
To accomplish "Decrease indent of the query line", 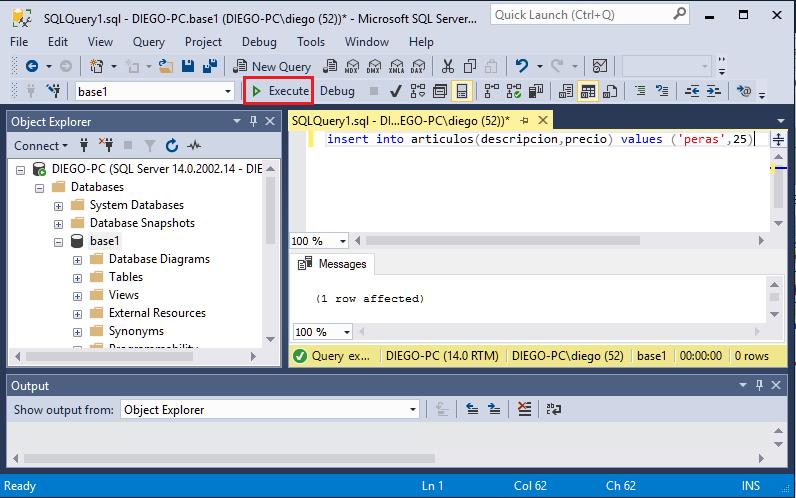I will [x=691, y=91].
